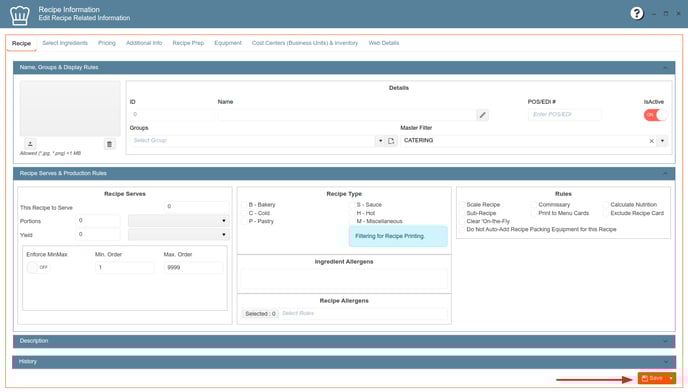
Task: Open Cost Centers (Business Units) & Inventory tab
Action: pyautogui.click(x=305, y=43)
